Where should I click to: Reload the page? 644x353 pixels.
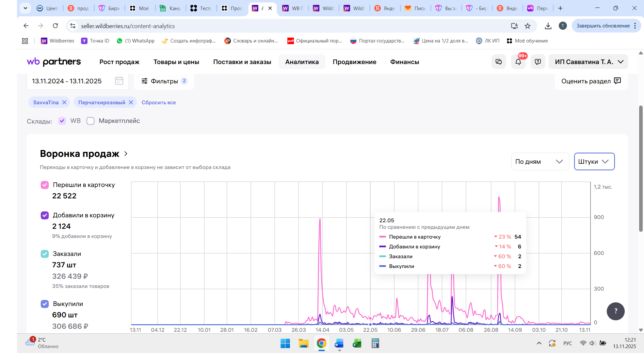tap(56, 26)
